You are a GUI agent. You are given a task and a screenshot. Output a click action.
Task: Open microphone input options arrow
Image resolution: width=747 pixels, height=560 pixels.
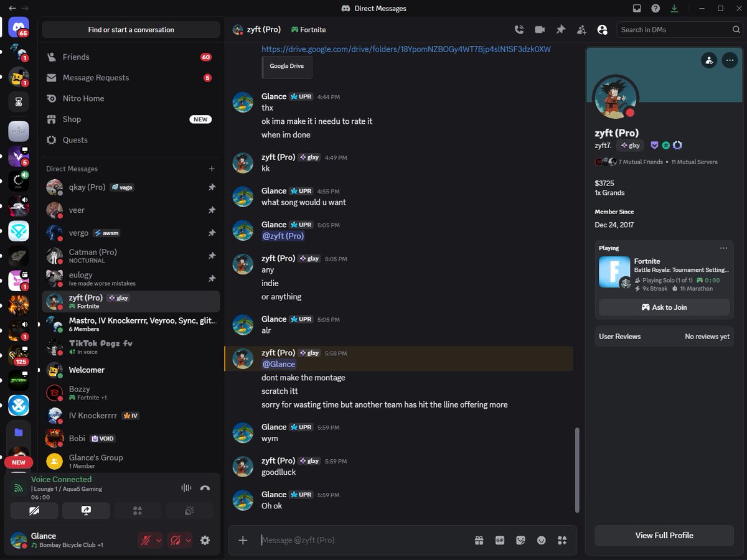[159, 540]
